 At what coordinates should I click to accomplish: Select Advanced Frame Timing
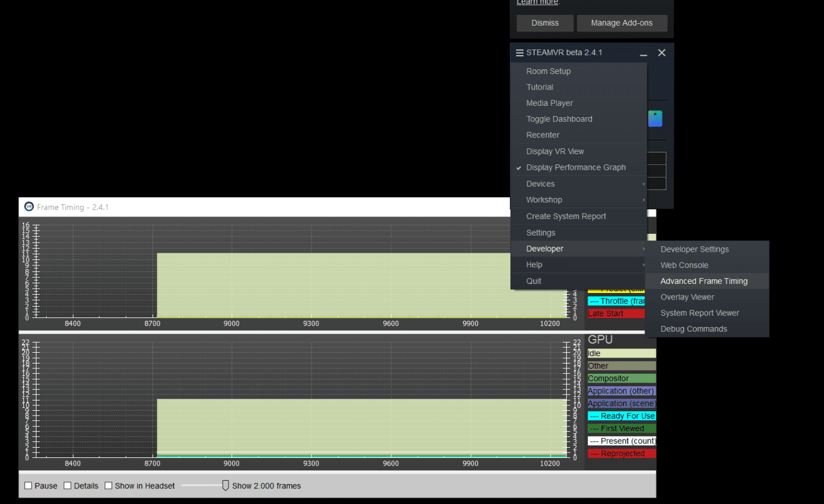[707, 281]
